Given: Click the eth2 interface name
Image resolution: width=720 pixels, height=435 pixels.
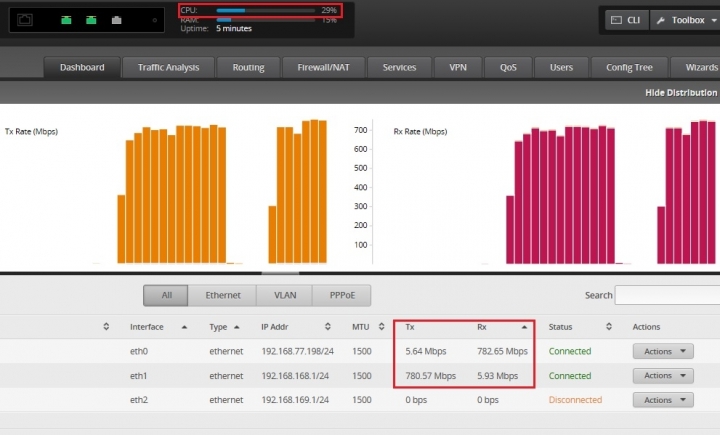Looking at the screenshot, I should (x=139, y=400).
